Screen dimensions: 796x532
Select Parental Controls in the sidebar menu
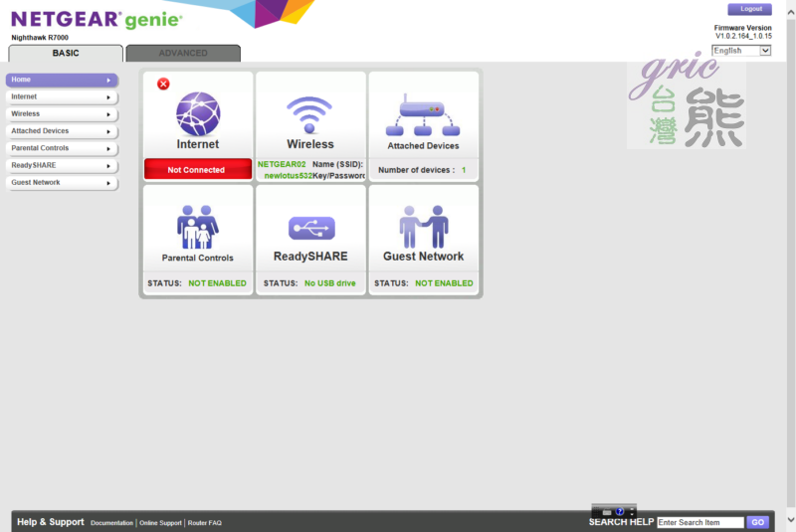click(x=62, y=148)
